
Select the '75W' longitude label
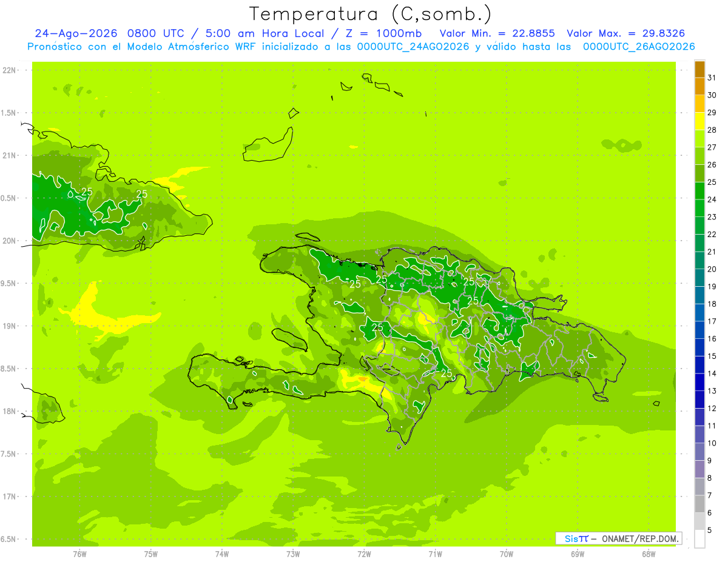tap(150, 554)
